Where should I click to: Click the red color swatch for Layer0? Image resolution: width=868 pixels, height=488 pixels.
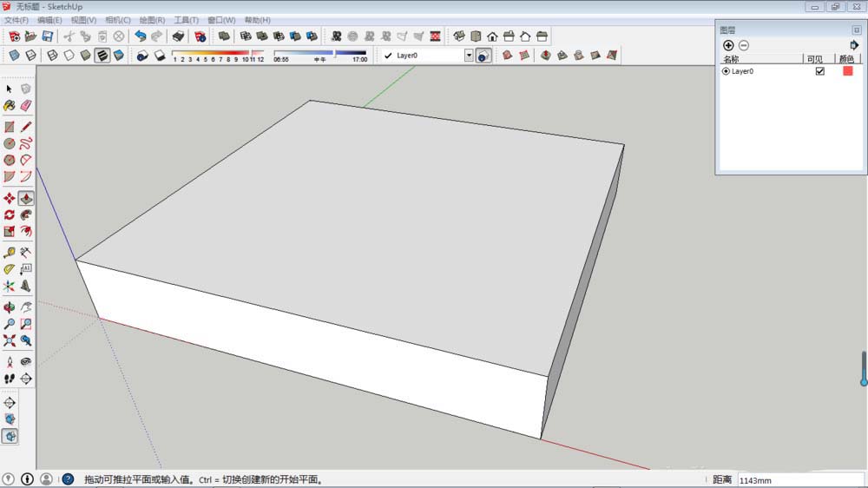tap(847, 71)
